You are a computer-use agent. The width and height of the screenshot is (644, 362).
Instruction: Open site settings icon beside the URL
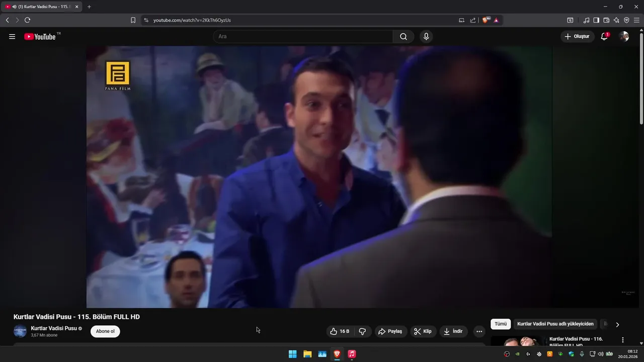click(x=146, y=20)
